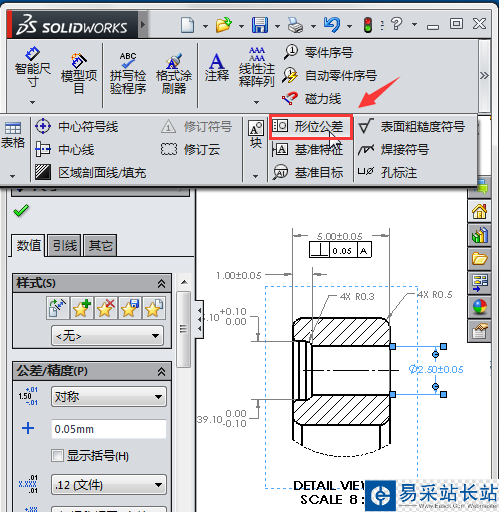
Task: Expand toolbar overflow chevron (»)
Action: pyautogui.click(x=484, y=76)
